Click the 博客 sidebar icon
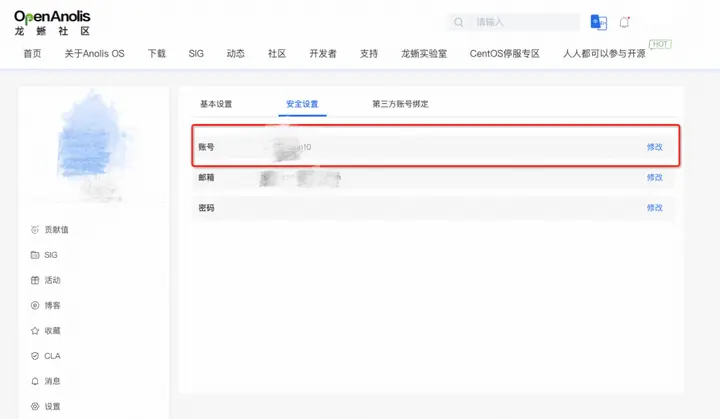The width and height of the screenshot is (720, 419). (x=35, y=306)
